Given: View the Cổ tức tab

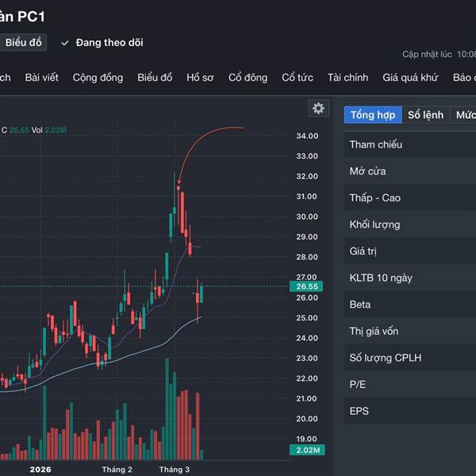Looking at the screenshot, I should [297, 77].
